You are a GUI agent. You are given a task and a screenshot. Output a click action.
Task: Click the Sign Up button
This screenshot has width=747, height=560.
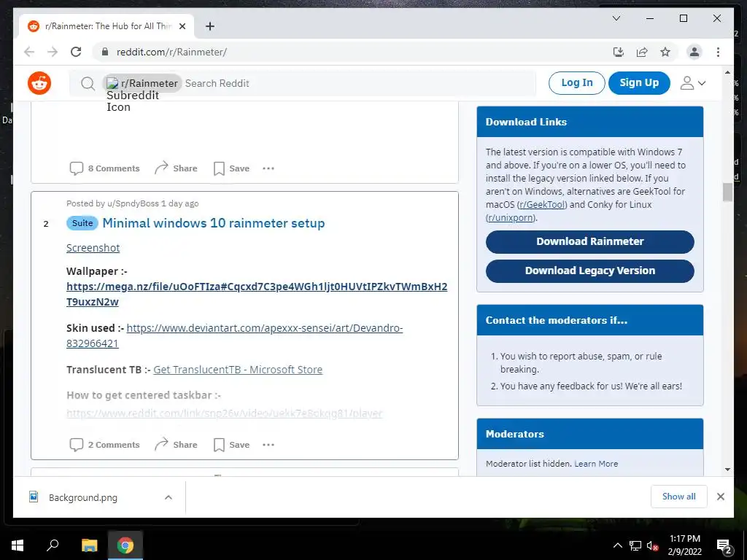639,83
